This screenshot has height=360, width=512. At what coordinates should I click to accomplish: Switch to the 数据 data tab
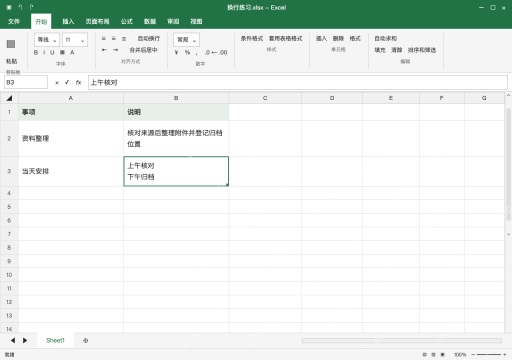tap(150, 22)
